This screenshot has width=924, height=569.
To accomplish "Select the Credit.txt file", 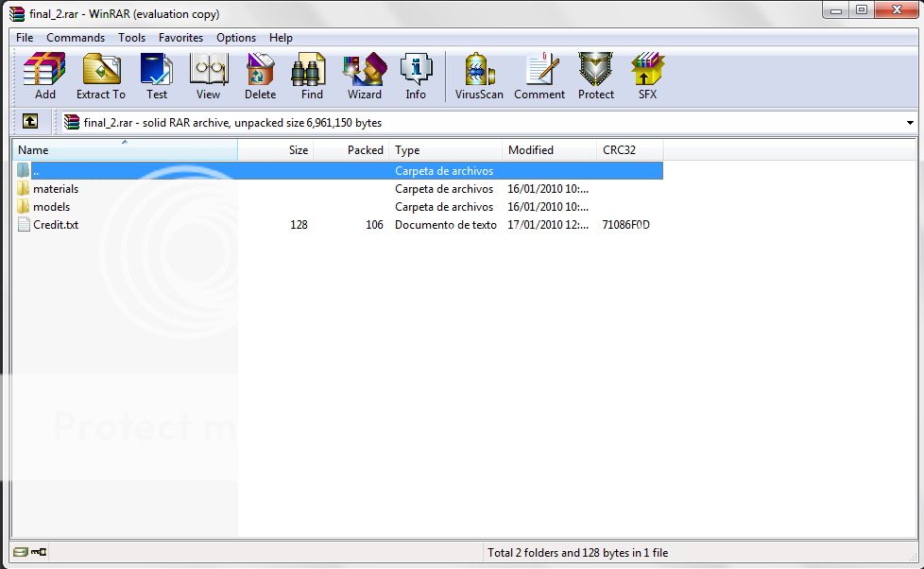I will (x=55, y=225).
